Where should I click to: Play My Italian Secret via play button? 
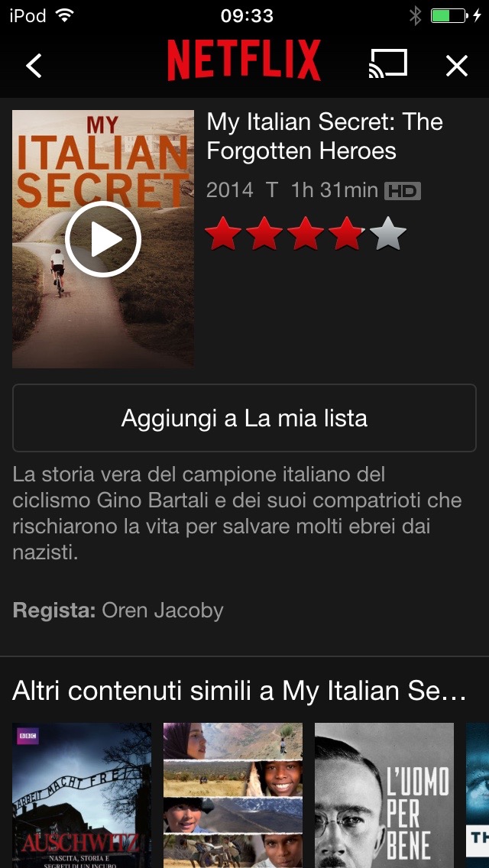tap(103, 239)
